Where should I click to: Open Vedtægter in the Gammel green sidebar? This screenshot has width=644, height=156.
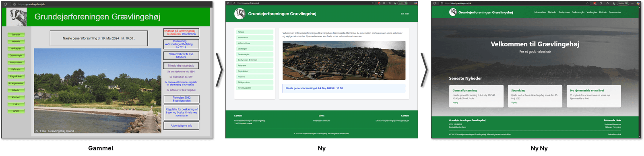click(x=16, y=48)
